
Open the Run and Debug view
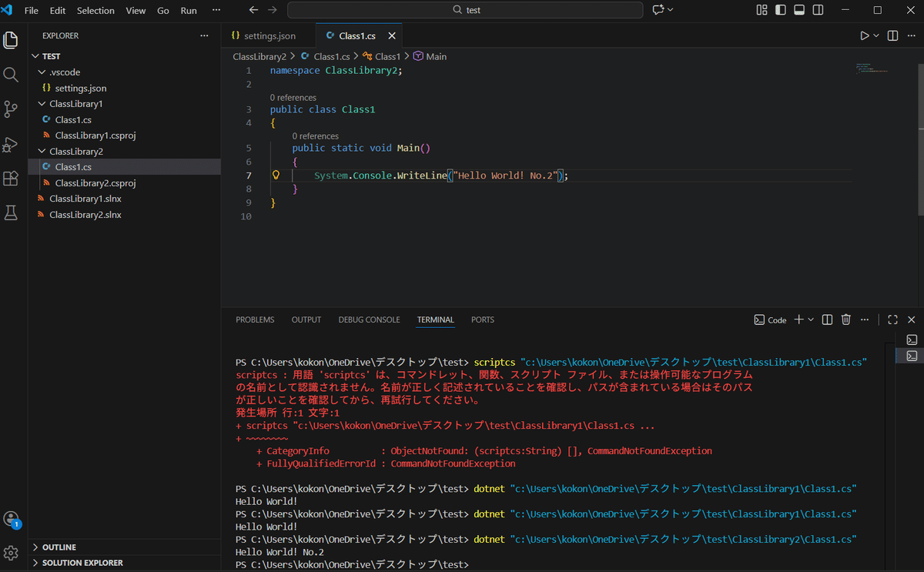[x=11, y=144]
